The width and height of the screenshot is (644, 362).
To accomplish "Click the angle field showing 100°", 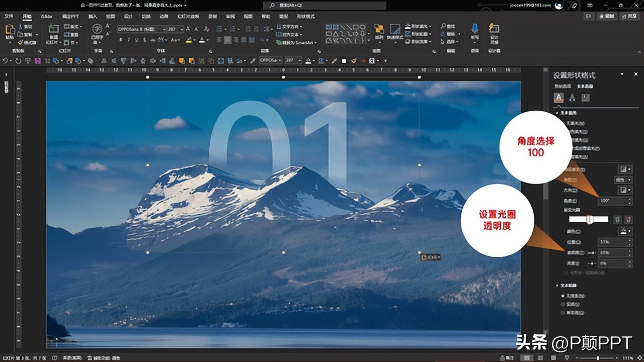I will pos(614,201).
